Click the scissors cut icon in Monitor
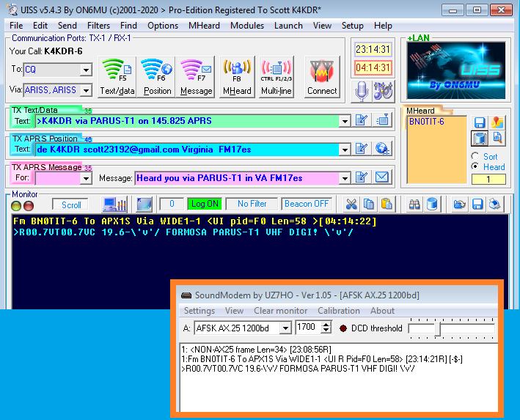520x420 pixels. point(351,204)
